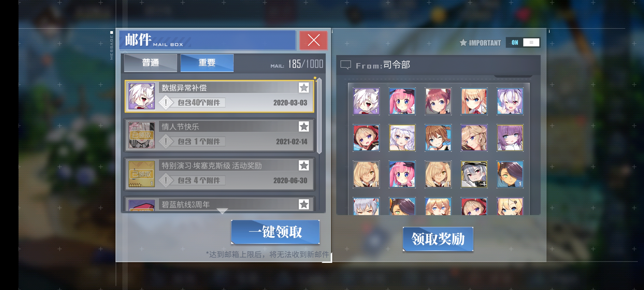Expand mail list with down arrow
The width and height of the screenshot is (644, 290).
222,211
